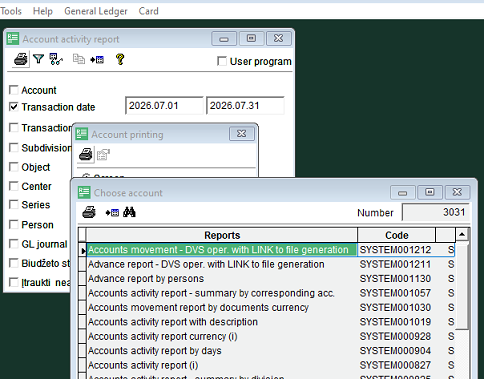Enable the User program checkbox
The image size is (484, 379).
222,61
